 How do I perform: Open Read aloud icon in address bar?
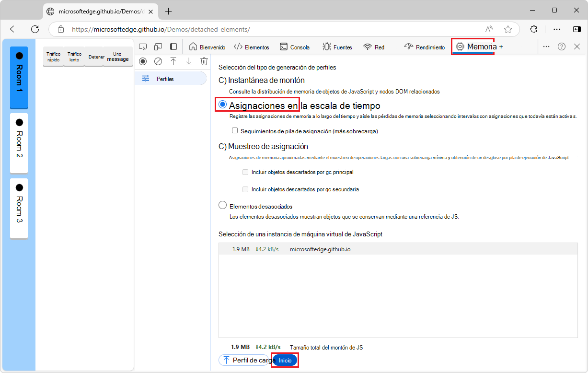[x=489, y=29]
